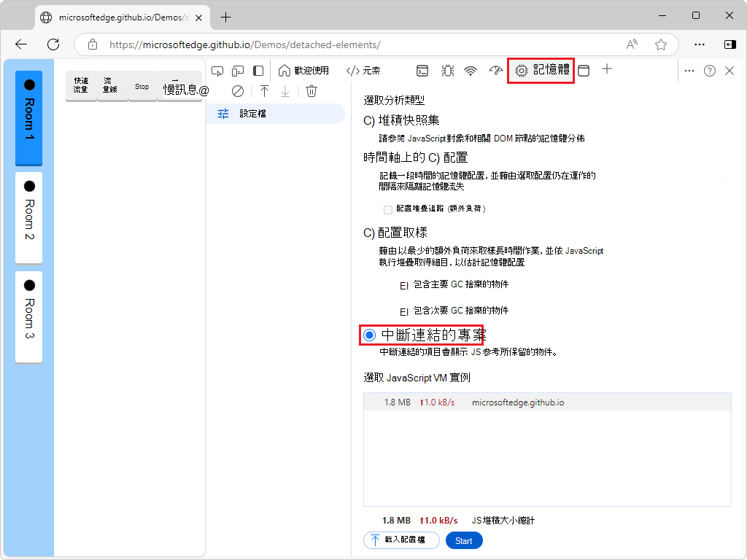The height and width of the screenshot is (560, 747).
Task: Select the inspect element tool
Action: click(x=217, y=71)
